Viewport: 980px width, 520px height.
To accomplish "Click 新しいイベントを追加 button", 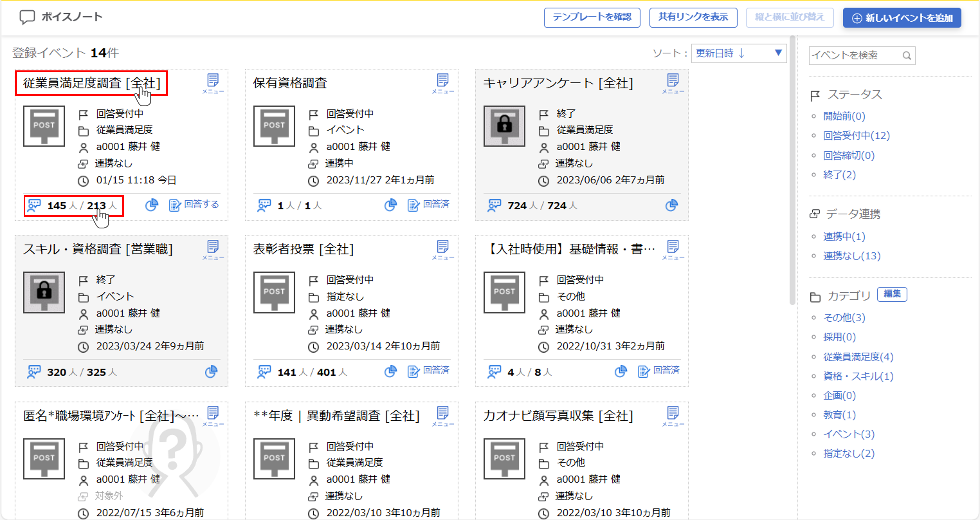I will 902,18.
